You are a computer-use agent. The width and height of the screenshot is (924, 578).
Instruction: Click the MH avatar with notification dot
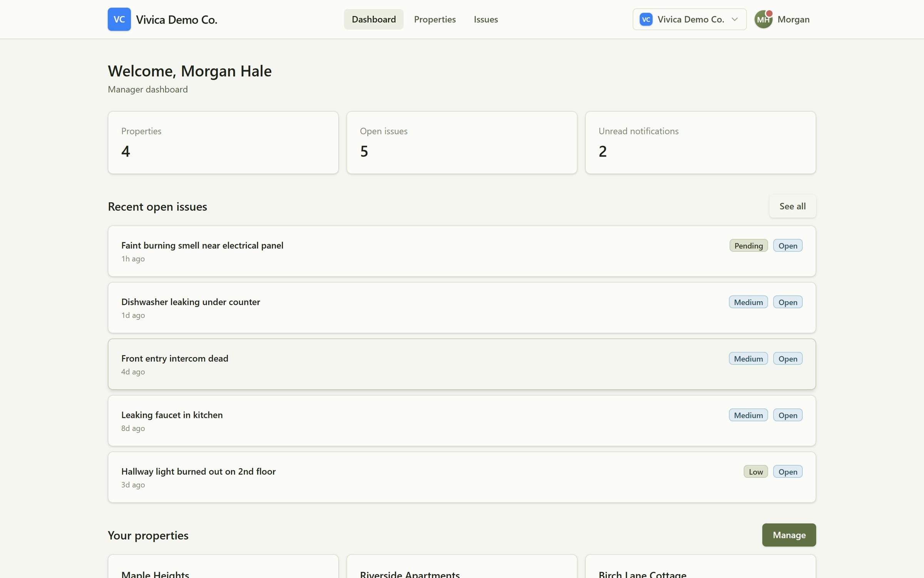pyautogui.click(x=763, y=19)
